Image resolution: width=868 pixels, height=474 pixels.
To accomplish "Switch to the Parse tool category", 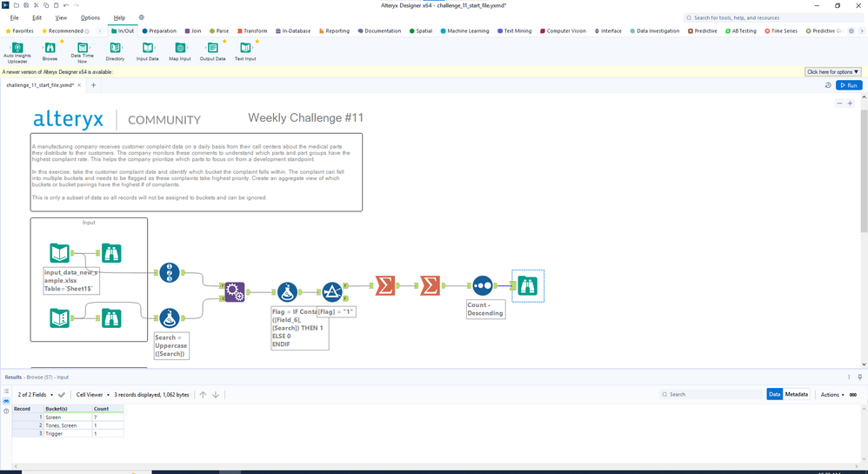I will tap(219, 31).
